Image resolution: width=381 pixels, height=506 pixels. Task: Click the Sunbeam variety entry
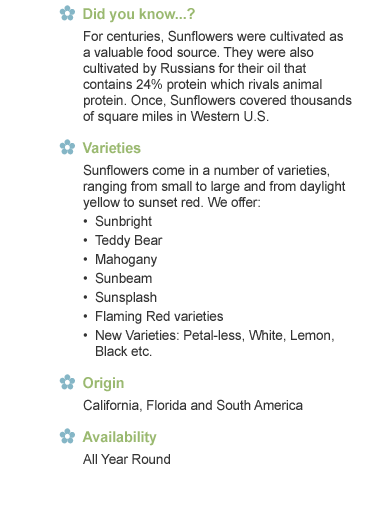tap(124, 278)
